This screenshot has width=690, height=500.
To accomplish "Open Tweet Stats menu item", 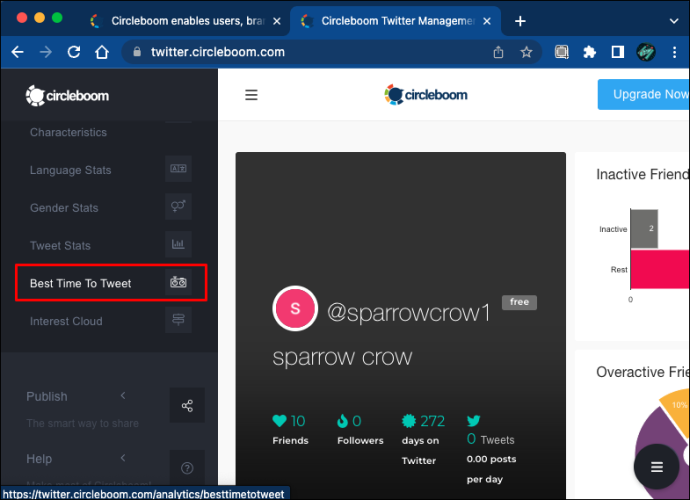I will [x=60, y=246].
